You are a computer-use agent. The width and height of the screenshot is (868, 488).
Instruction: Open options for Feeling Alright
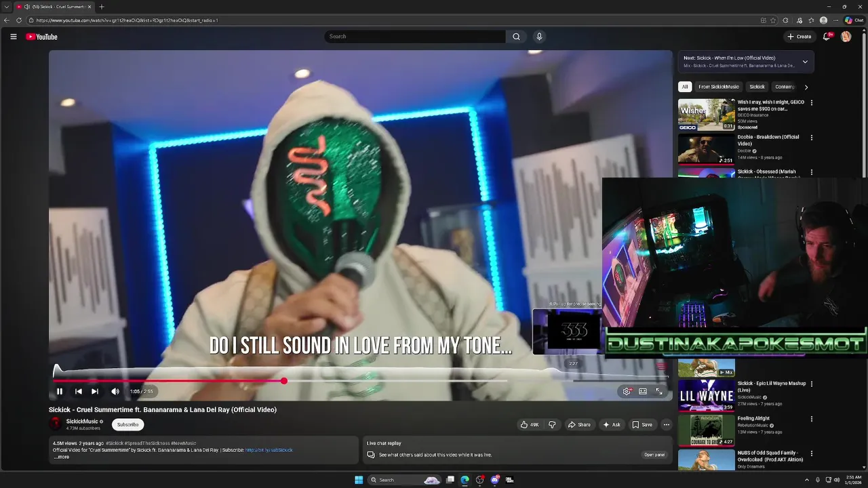812,419
